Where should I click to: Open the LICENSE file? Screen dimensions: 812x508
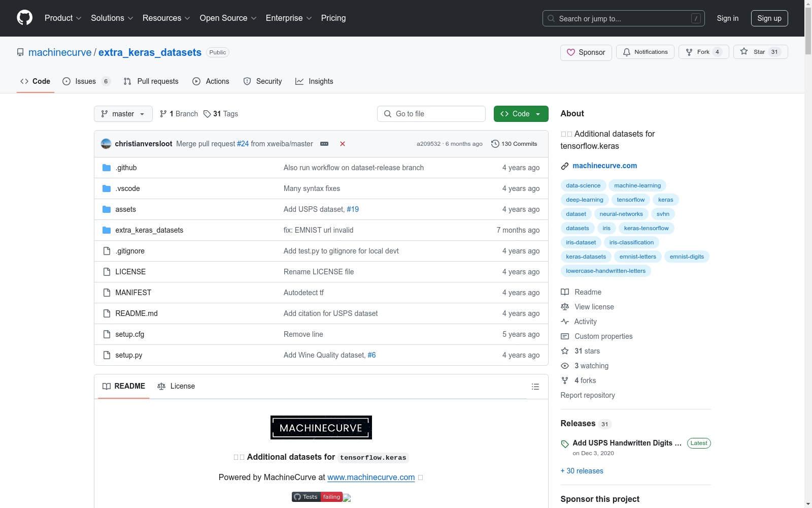pyautogui.click(x=130, y=272)
